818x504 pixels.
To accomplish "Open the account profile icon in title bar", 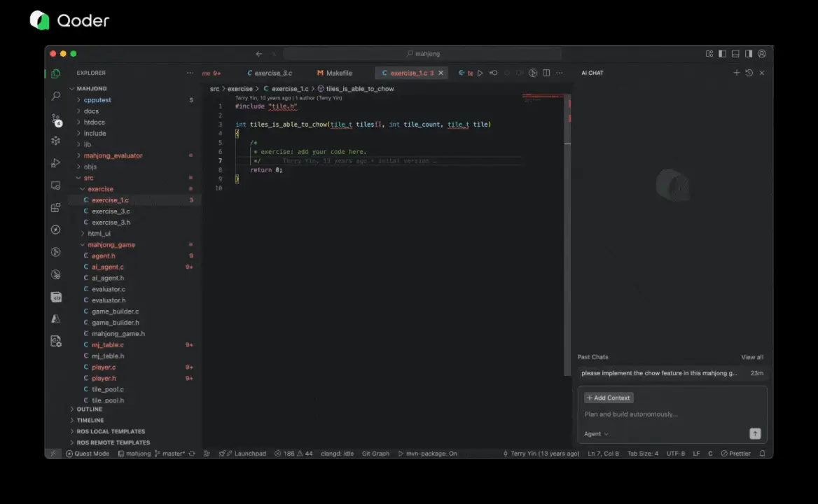I will coord(762,54).
